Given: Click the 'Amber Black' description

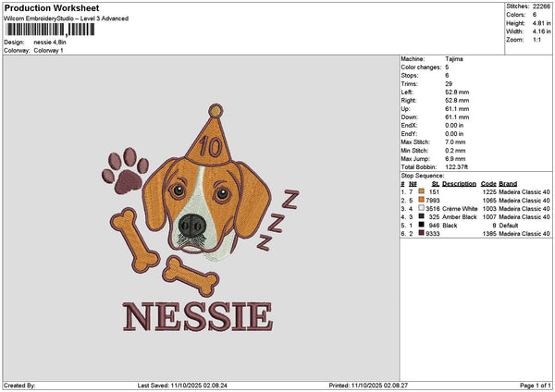Looking at the screenshot, I should [x=460, y=217].
